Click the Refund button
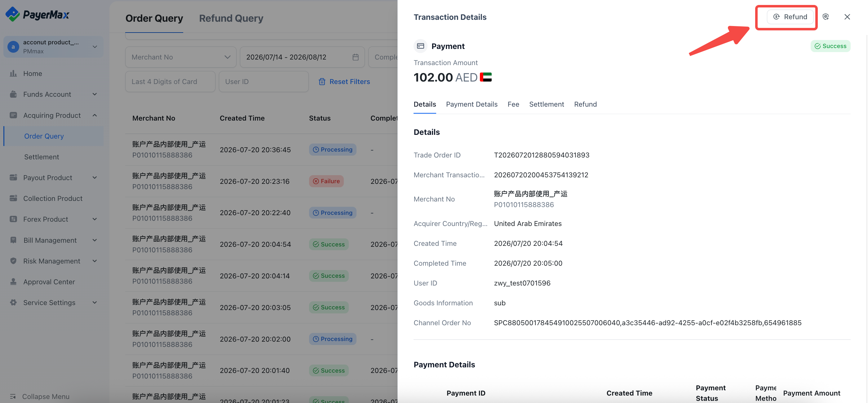This screenshot has height=403, width=868. [x=790, y=17]
